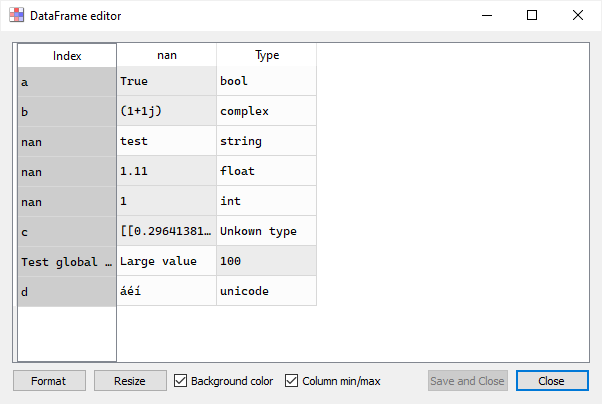Image resolution: width=602 pixels, height=404 pixels.
Task: Select the 'Test global ...' index row
Action: [x=67, y=262]
